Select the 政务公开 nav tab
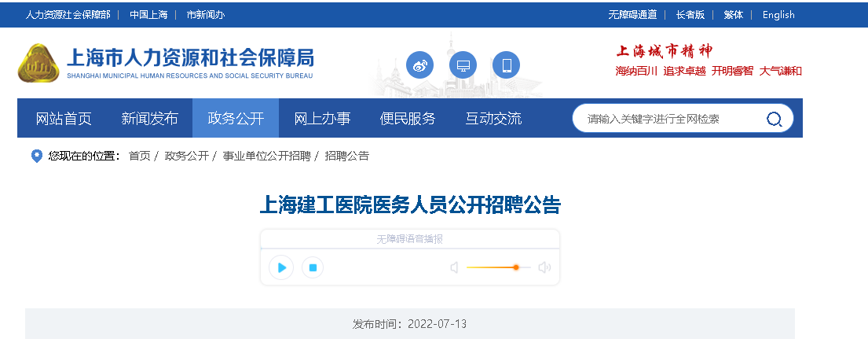868x350 pixels. click(236, 118)
